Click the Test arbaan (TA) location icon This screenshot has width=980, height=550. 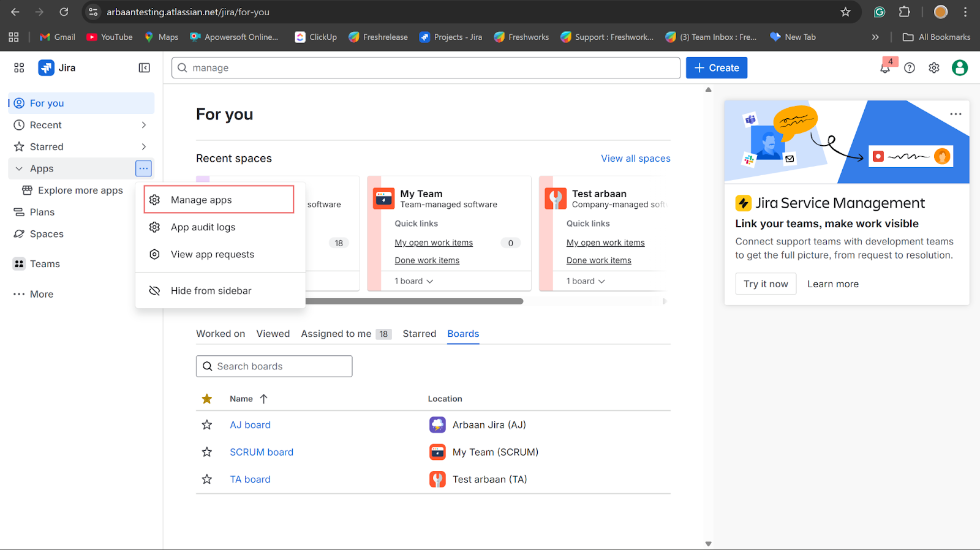[x=437, y=480]
